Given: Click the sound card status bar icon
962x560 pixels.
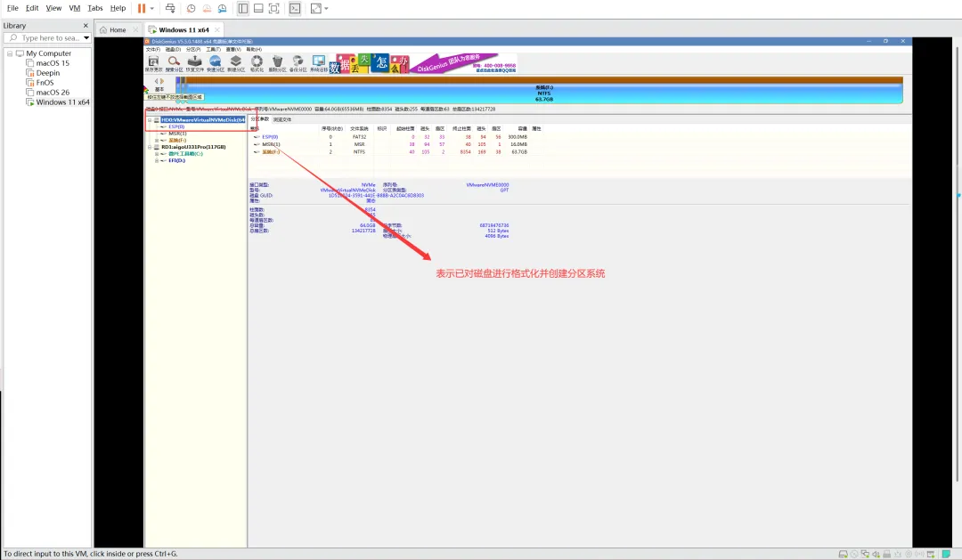Looking at the screenshot, I should (x=876, y=554).
